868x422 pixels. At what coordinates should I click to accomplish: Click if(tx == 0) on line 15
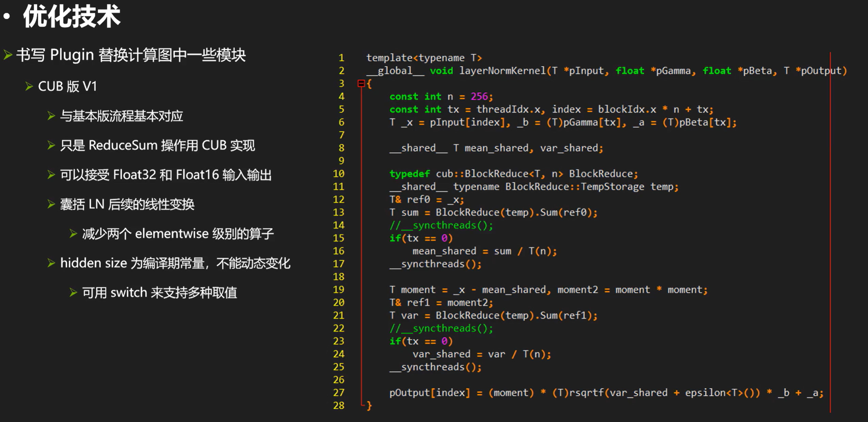(421, 238)
